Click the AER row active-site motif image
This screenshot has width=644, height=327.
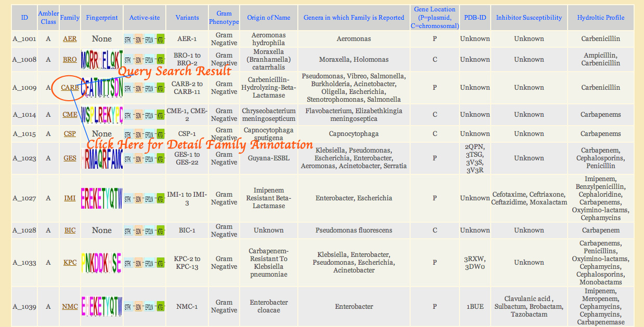tap(144, 39)
